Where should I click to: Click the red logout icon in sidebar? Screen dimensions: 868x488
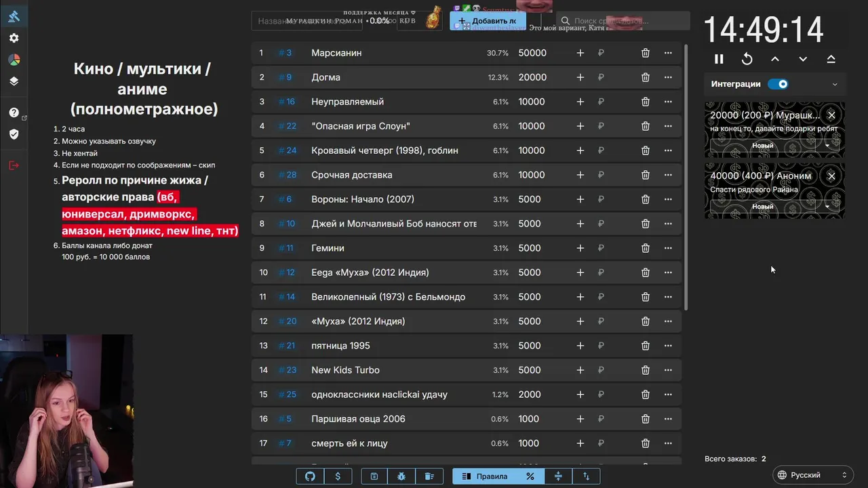(x=14, y=165)
